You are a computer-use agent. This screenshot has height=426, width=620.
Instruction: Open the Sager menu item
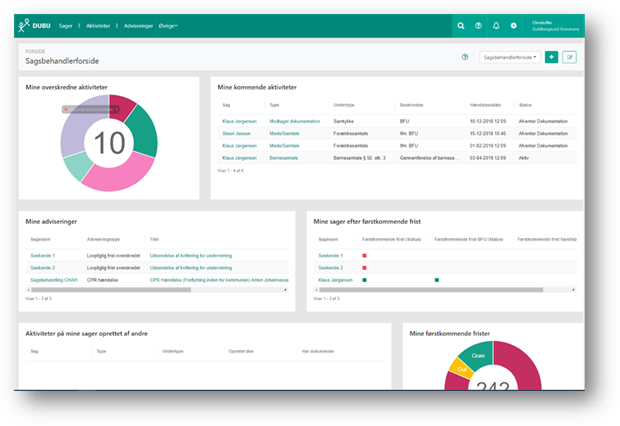click(x=66, y=25)
